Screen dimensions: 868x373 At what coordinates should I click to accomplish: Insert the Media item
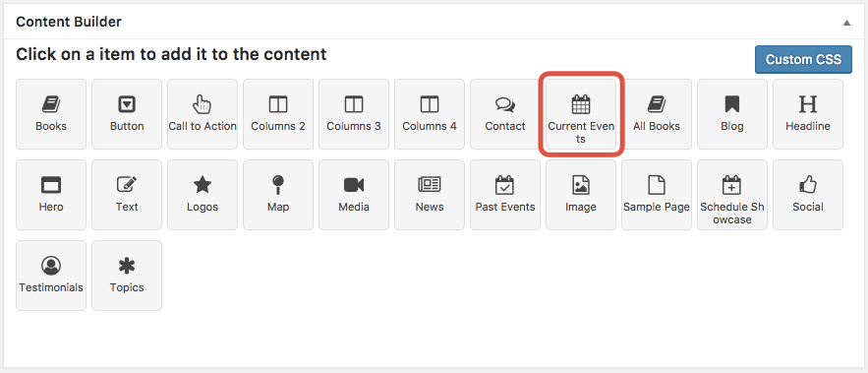[354, 195]
